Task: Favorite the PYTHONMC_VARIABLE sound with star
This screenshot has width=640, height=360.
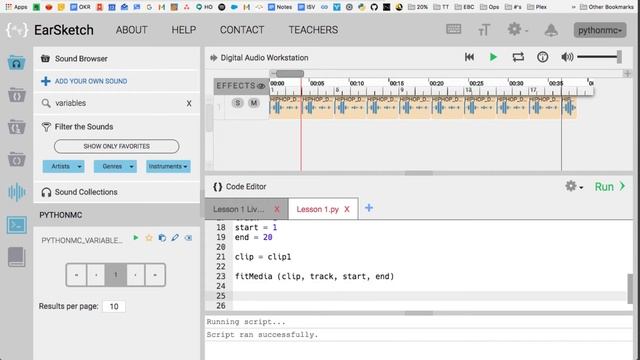Action: click(149, 238)
